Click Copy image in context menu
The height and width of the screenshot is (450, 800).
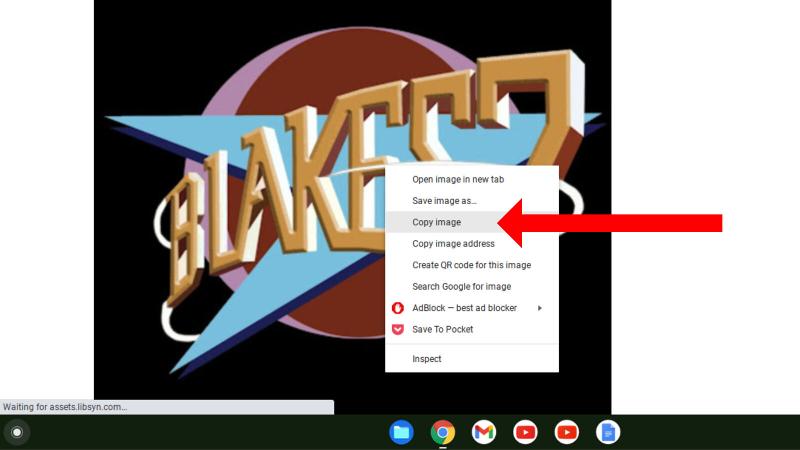472,222
